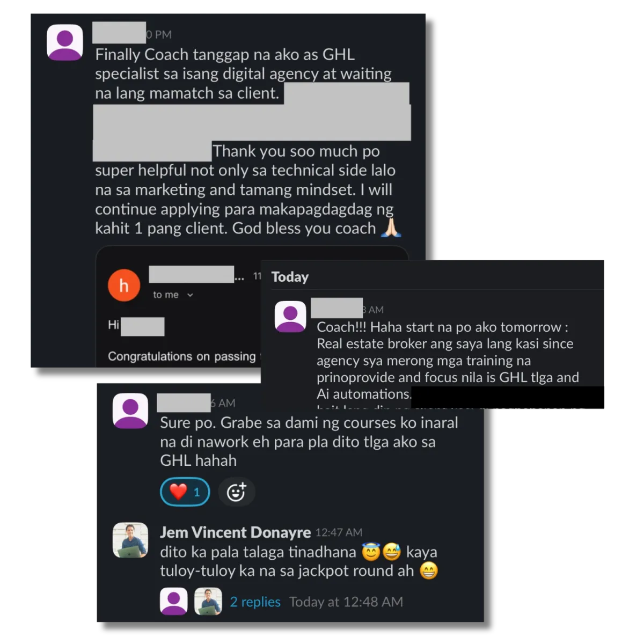Click the small purple avatar in the replies row
644x644 pixels.
[174, 601]
